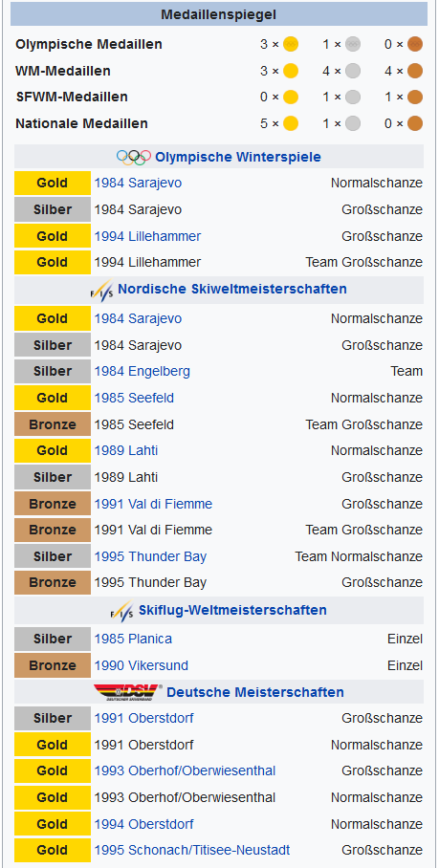Image resolution: width=439 pixels, height=868 pixels.
Task: Open the Nordische Skiweltmeisterschaften link
Action: pyautogui.click(x=232, y=289)
